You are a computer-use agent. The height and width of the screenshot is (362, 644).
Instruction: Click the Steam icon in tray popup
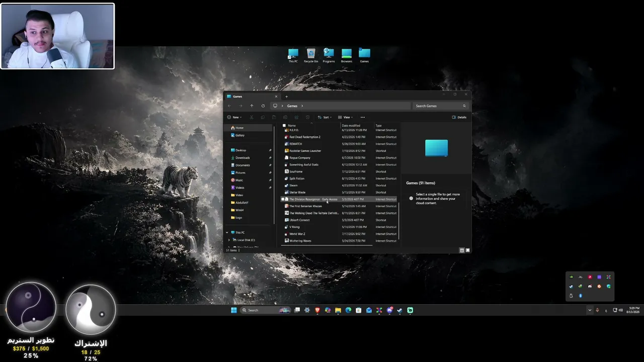[x=571, y=287]
